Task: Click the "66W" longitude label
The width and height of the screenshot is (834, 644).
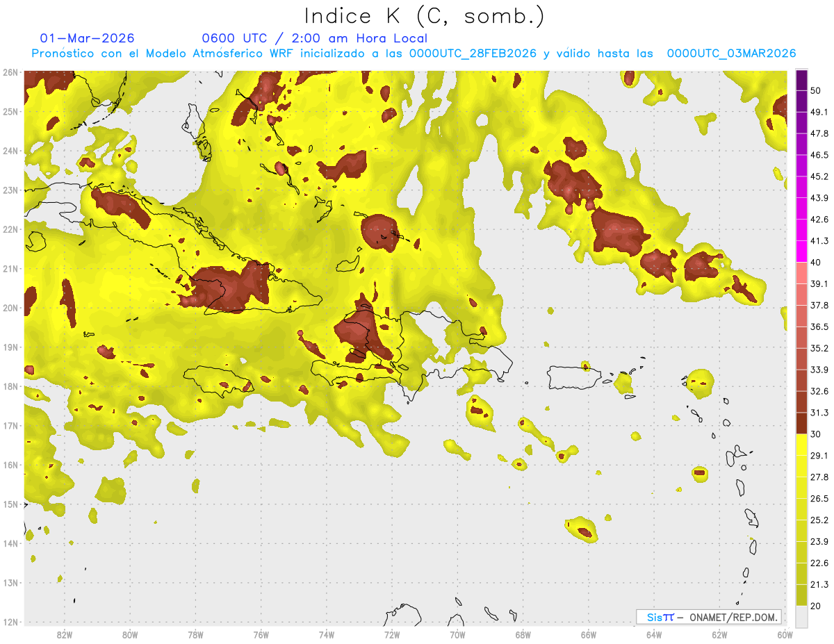Action: tap(588, 635)
